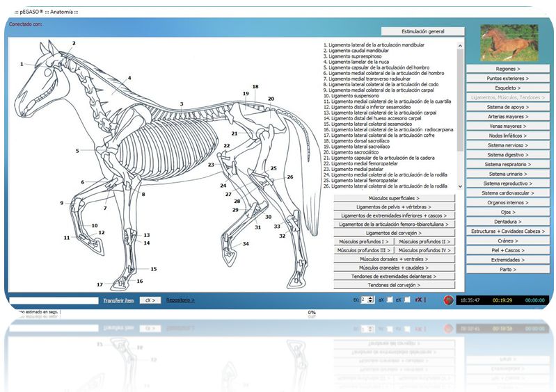Open the Sistema de apoyo > menu

508,107
